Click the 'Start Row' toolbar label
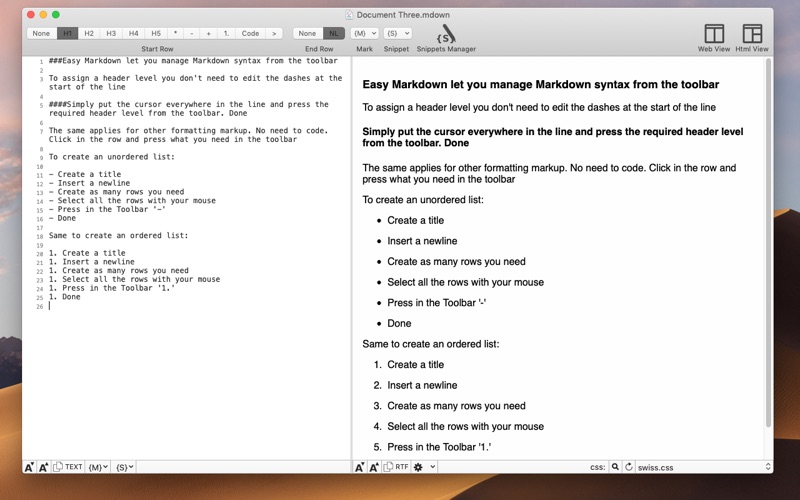The image size is (800, 500). click(157, 49)
